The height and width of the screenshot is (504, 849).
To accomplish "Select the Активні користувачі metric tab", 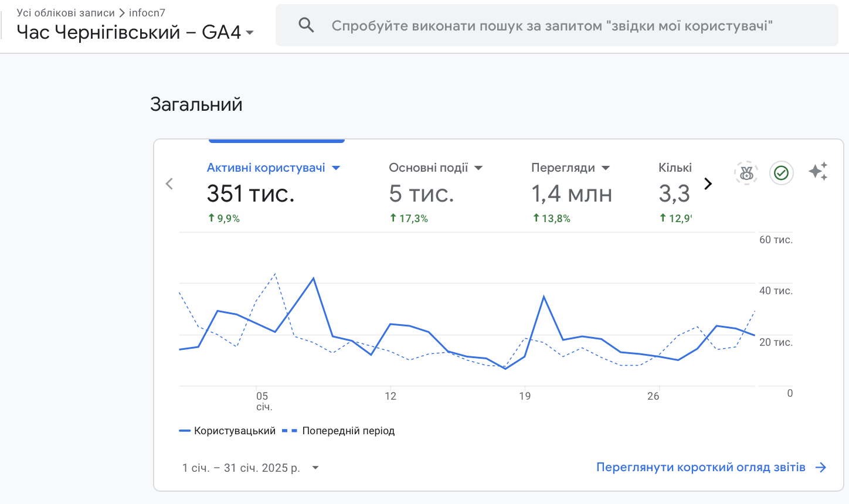I will [266, 168].
